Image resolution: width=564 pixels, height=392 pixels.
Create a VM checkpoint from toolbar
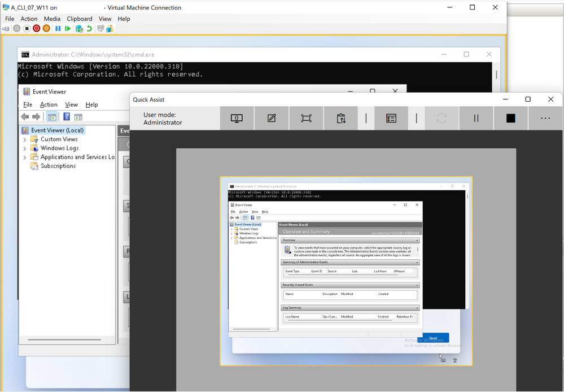79,28
